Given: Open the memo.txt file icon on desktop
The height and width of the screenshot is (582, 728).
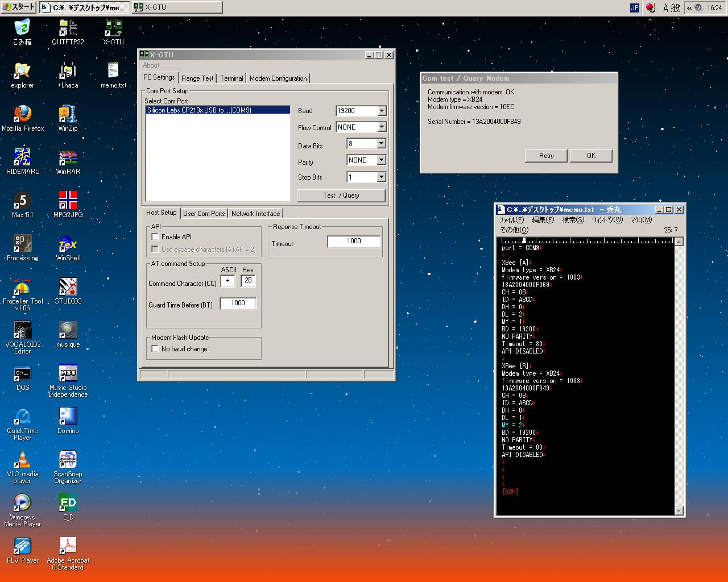Looking at the screenshot, I should (113, 72).
